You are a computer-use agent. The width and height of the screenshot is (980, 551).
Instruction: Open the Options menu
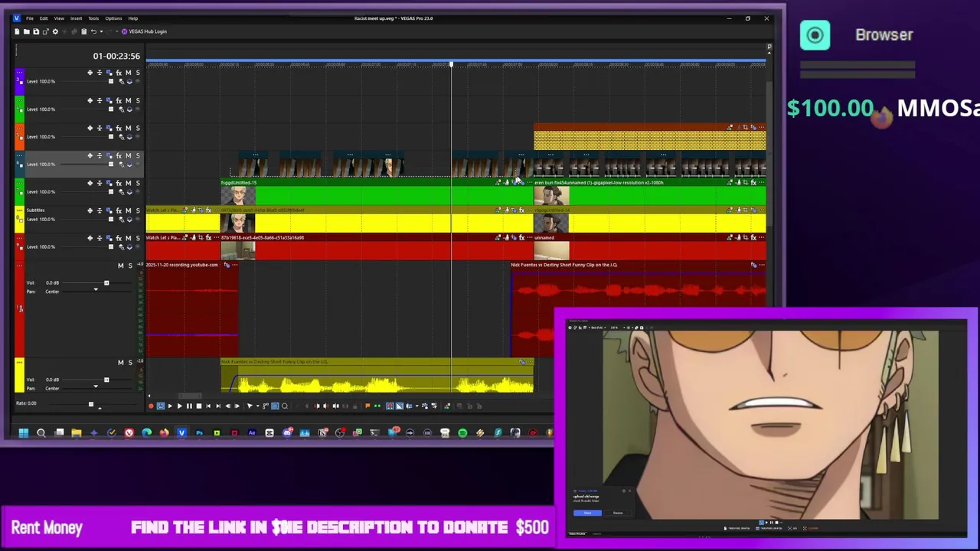tap(113, 18)
